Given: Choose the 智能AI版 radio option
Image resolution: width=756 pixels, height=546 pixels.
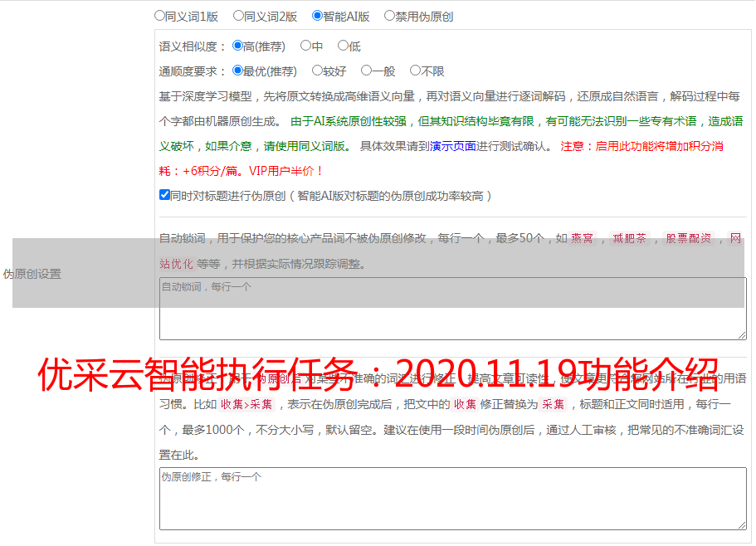Looking at the screenshot, I should point(317,16).
